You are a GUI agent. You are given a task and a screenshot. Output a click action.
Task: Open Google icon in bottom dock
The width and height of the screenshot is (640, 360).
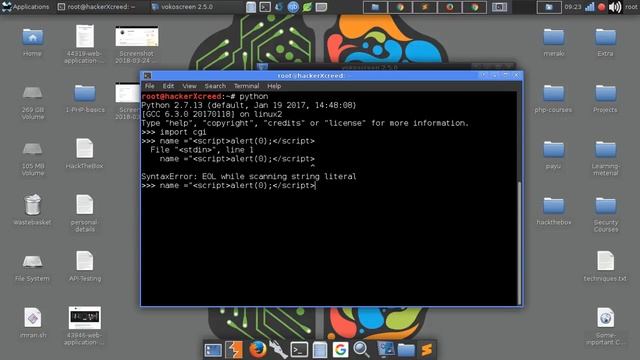(340, 350)
